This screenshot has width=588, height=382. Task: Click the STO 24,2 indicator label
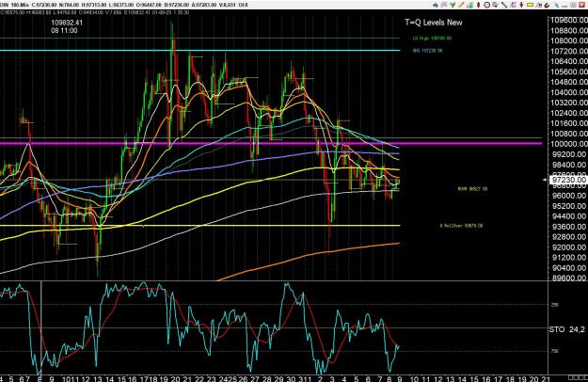(566, 329)
